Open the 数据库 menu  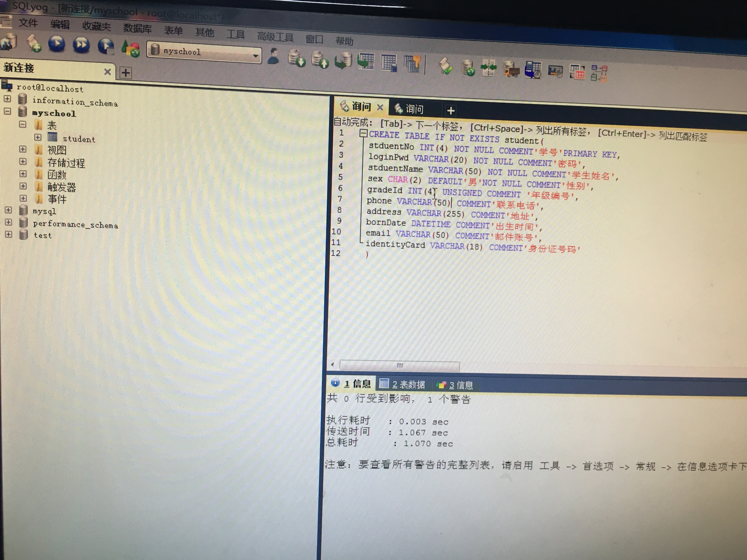point(137,28)
